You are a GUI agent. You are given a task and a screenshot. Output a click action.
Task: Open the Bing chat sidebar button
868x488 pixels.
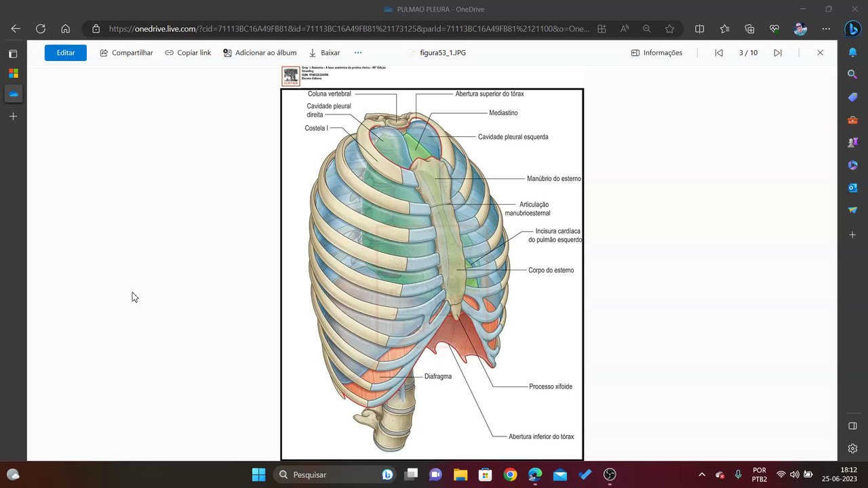point(852,29)
